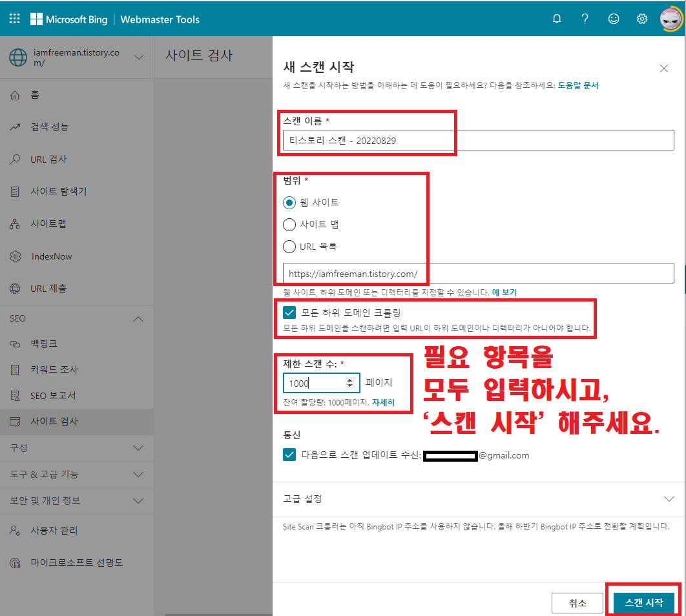Screen dimensions: 686x616
Task: Toggle 다음으로 스캔 업데이트 수신 checkbox
Action: (289, 455)
